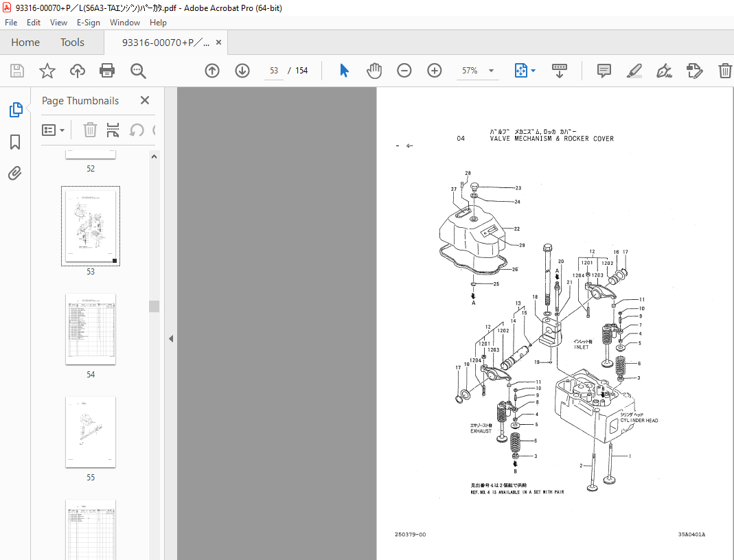Open the E-Sign menu
Screen dimensions: 734x560
89,23
